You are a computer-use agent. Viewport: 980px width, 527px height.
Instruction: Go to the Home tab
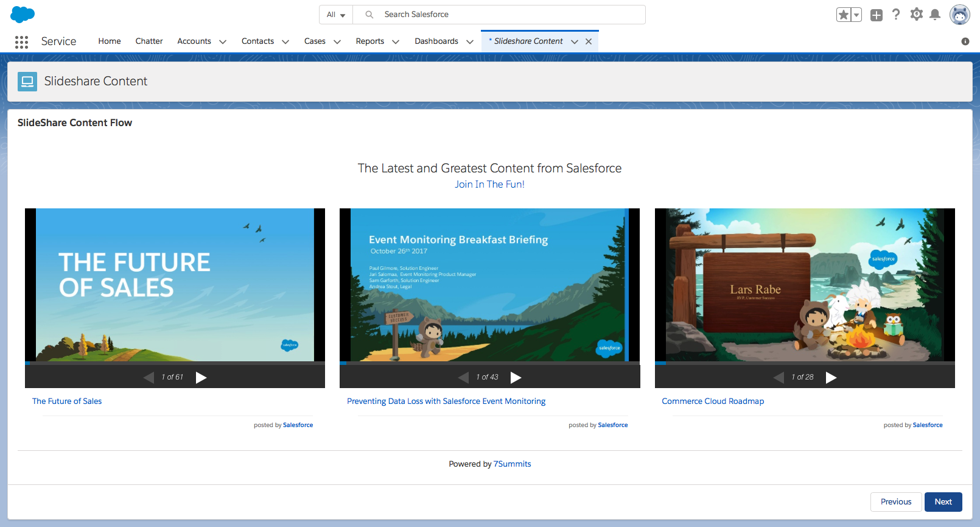coord(110,41)
